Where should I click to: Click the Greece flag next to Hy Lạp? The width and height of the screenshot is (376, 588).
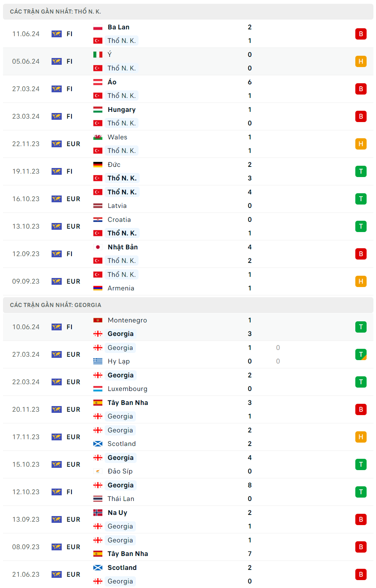pyautogui.click(x=98, y=361)
